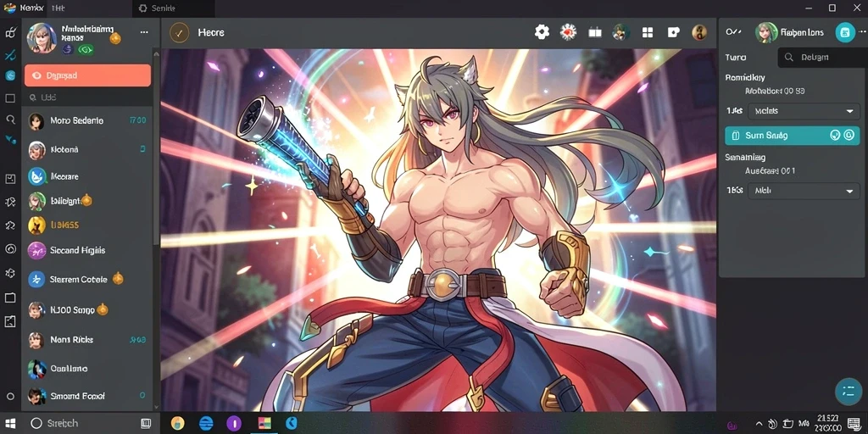Open the teal floating chat bubble button
The image size is (868, 434).
click(848, 392)
